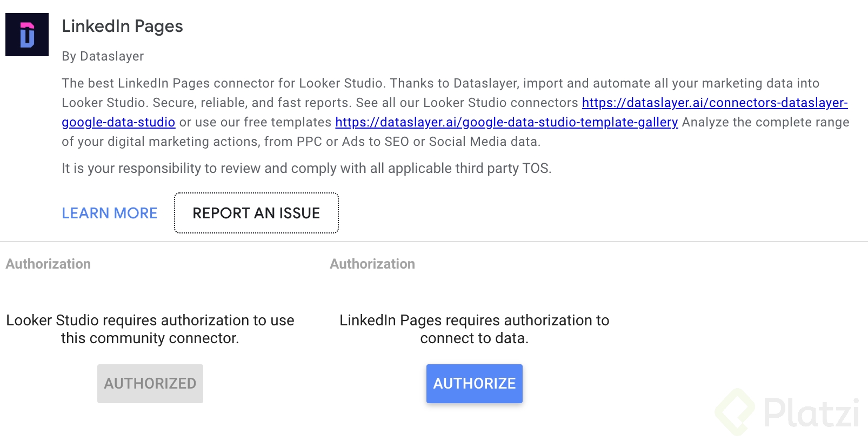The width and height of the screenshot is (868, 441).
Task: Click the Dataslayer logo icon
Action: pos(27,35)
